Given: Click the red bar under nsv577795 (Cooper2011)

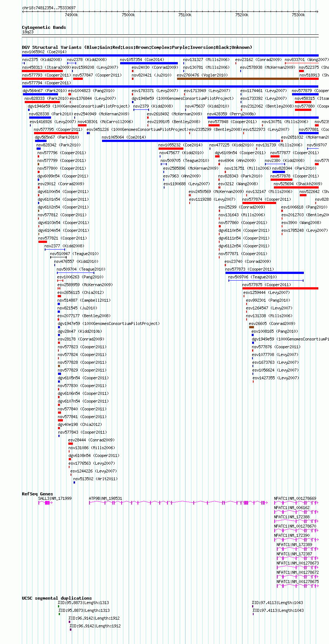Looking at the screenshot, I should coord(56,133).
